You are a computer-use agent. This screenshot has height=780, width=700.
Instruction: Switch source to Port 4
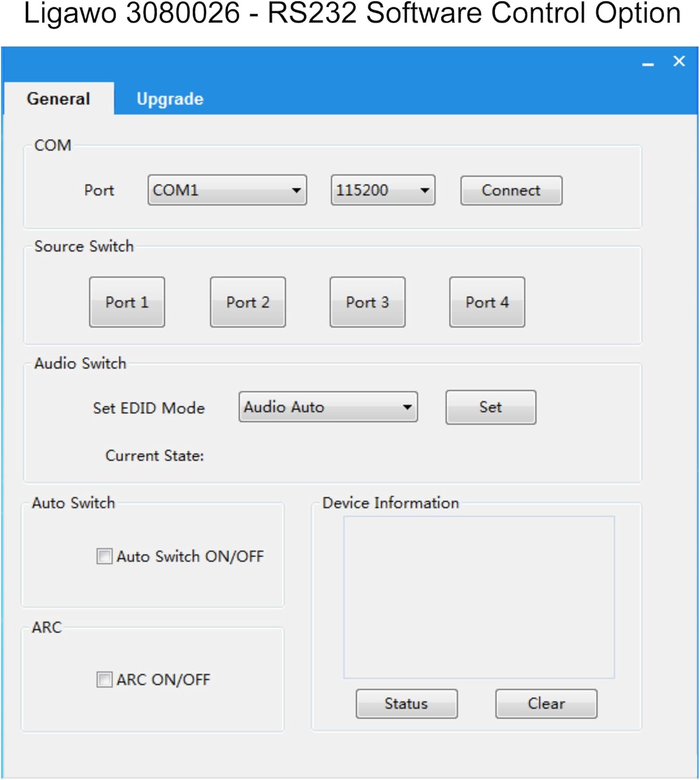487,302
